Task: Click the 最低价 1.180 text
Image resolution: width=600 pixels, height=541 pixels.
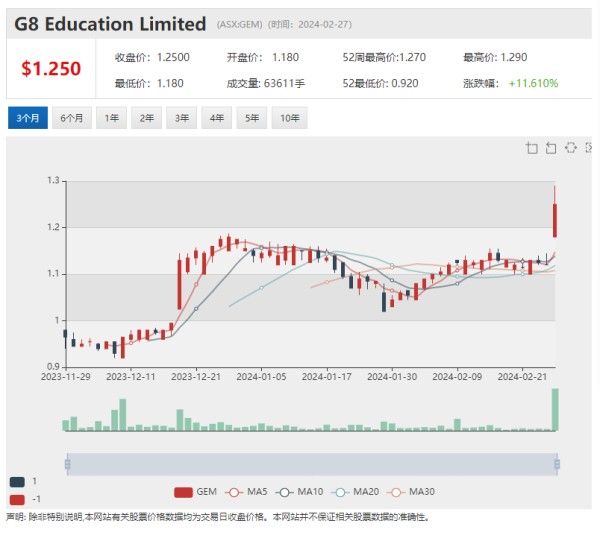Action: 149,83
